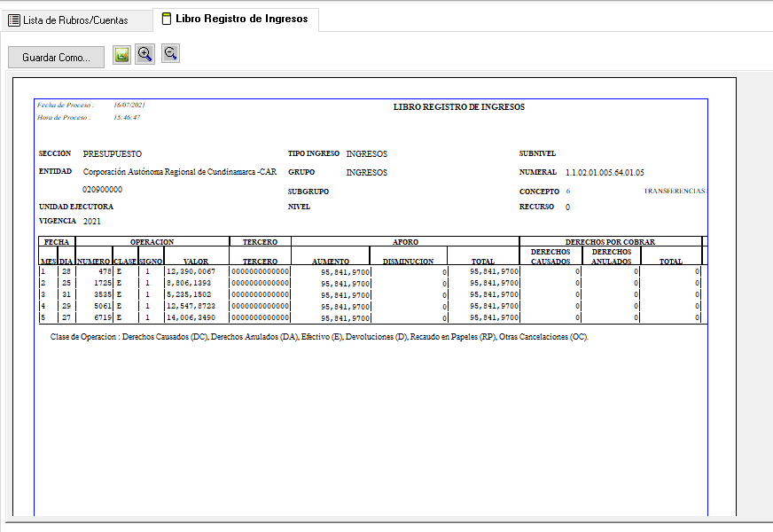This screenshot has height=532, width=773.
Task: Click the valor 14,006,3490 cell
Action: (x=191, y=317)
